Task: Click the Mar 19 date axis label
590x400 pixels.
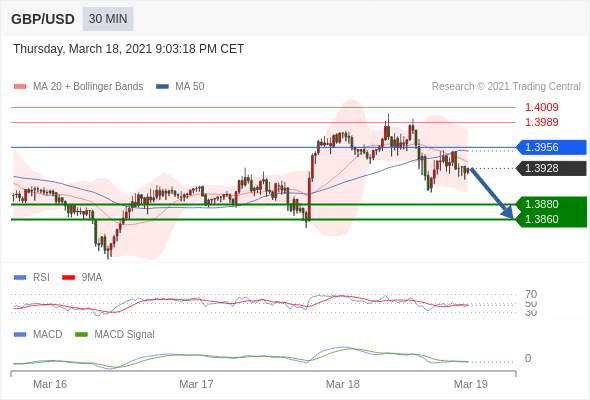Action: click(471, 384)
